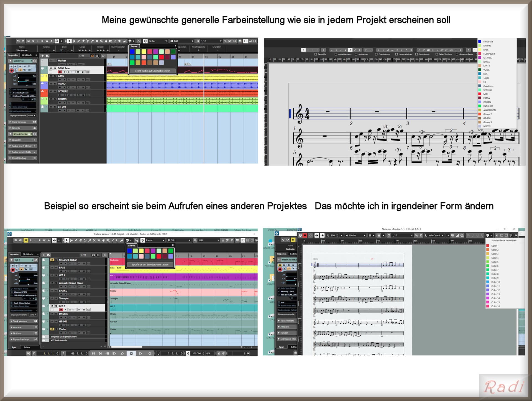Image resolution: width=532 pixels, height=401 pixels.
Task: Expand the Audio-Insert-Effekte inspector section
Action: [23, 146]
